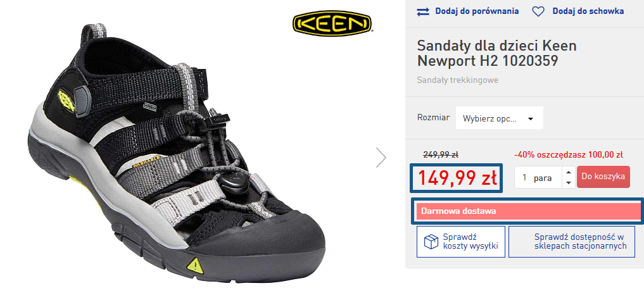The height and width of the screenshot is (293, 644).
Task: Decrease pair quantity with down arrow
Action: click(568, 183)
